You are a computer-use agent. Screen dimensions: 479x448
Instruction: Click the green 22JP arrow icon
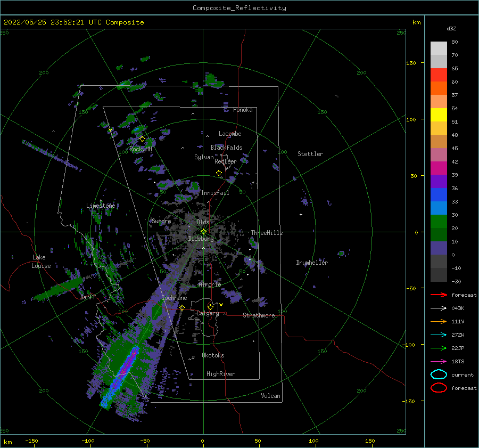[x=439, y=348]
